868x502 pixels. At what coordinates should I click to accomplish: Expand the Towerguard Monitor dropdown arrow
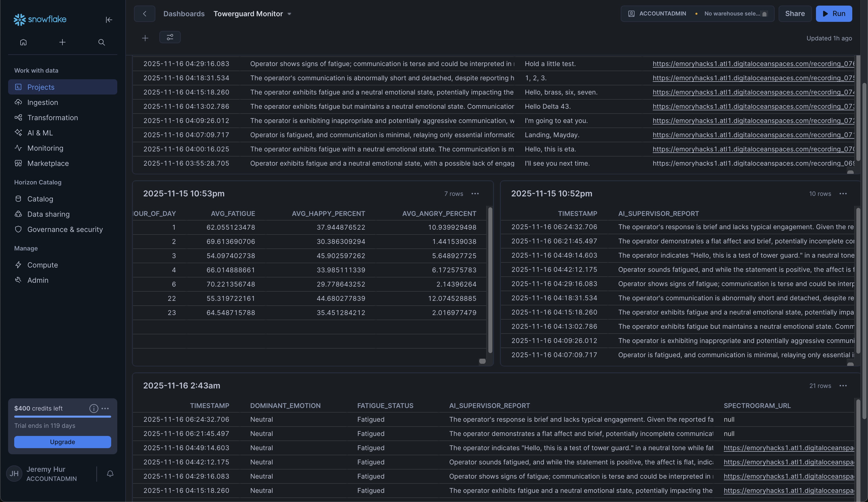[289, 14]
